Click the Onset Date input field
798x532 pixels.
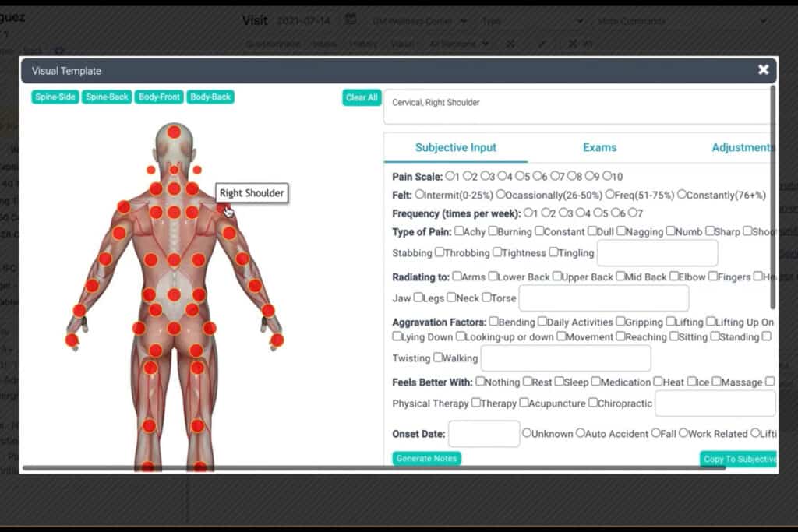pyautogui.click(x=484, y=434)
